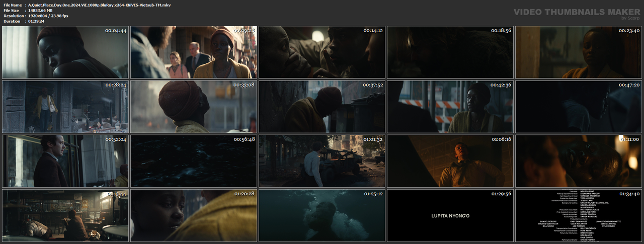
Task: Select the thumbnail timestamped 01:01:32
Action: coord(322,161)
